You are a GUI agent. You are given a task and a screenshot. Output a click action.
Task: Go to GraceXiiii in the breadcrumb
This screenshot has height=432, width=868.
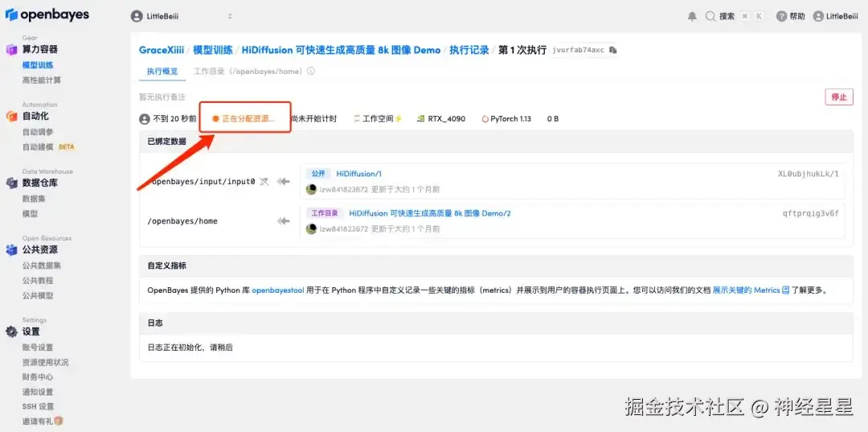pyautogui.click(x=162, y=50)
